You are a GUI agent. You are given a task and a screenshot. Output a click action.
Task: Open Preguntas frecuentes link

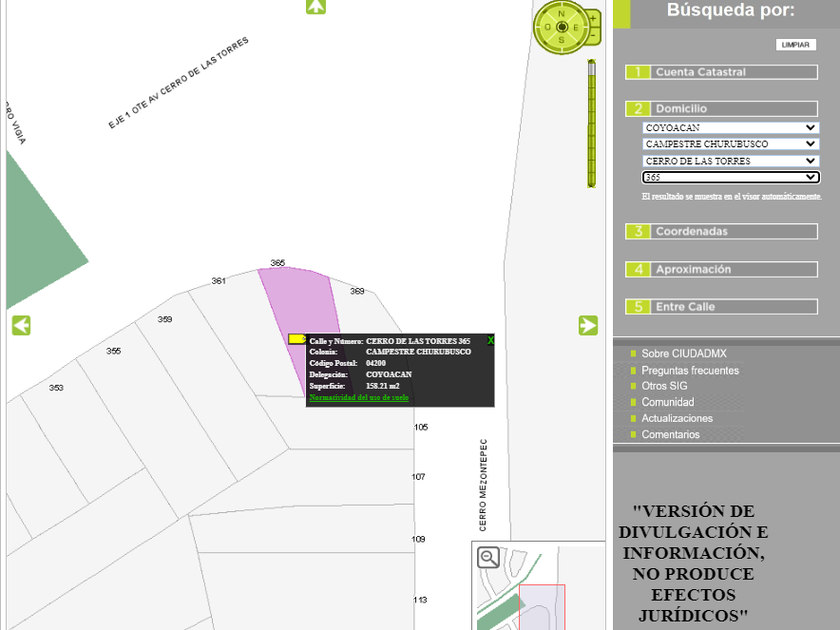tap(690, 370)
